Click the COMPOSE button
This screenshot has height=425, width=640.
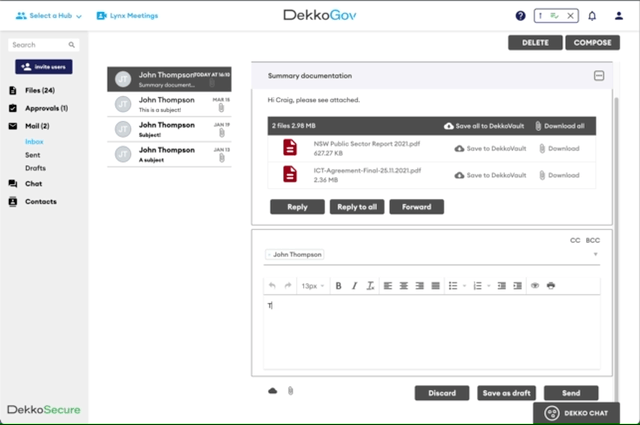coord(592,43)
